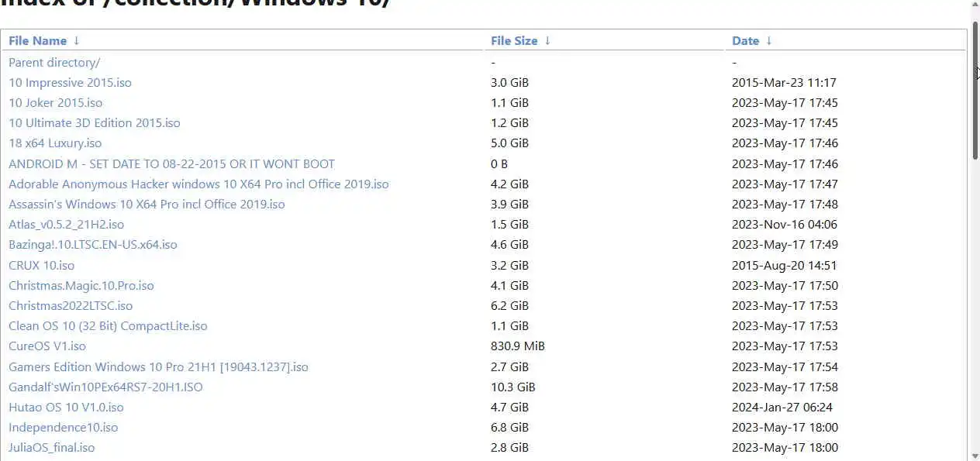This screenshot has width=980, height=461.
Task: Download Atlas_v0.5.2_21H2.iso
Action: pyautogui.click(x=66, y=225)
